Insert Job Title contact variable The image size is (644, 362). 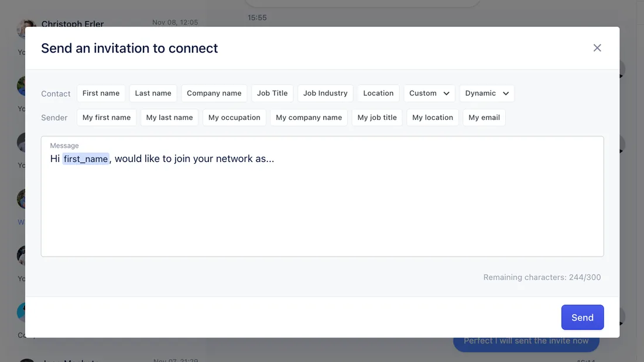click(x=272, y=93)
